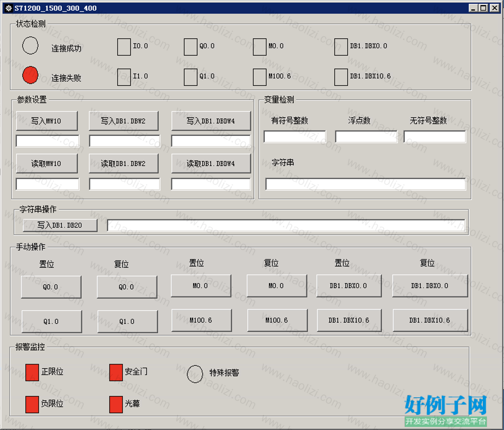504x430 pixels.
Task: Click the Q1.0 set button under 置位
Action: 52,321
